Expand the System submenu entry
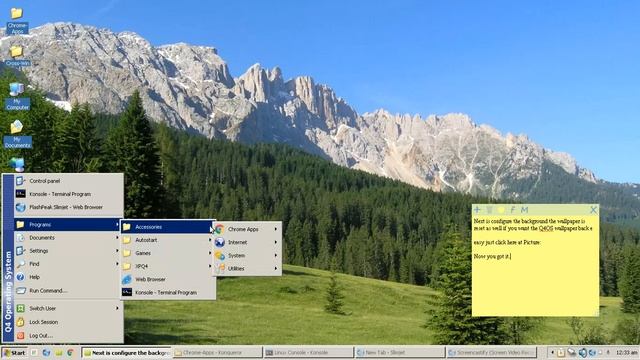This screenshot has width=640, height=360. click(x=247, y=255)
